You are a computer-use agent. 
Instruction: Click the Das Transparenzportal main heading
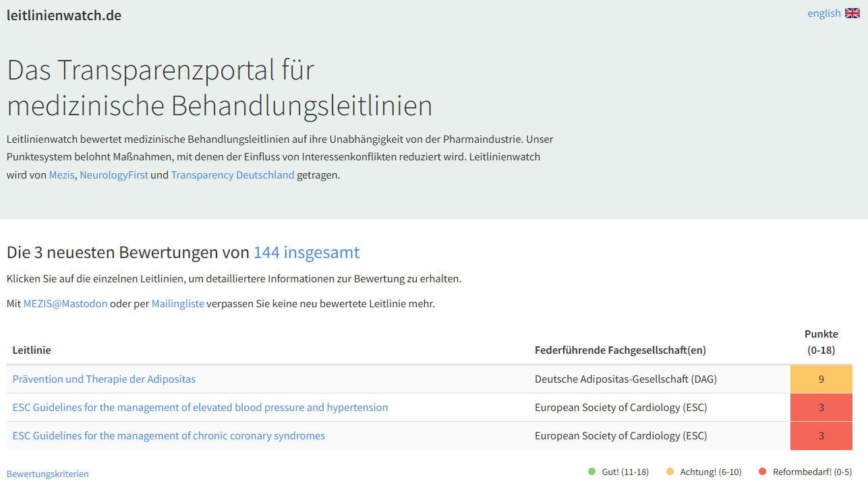pyautogui.click(x=219, y=88)
